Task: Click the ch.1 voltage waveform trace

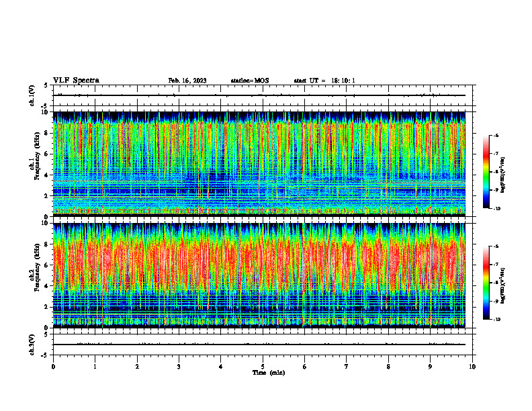Action: pos(259,95)
